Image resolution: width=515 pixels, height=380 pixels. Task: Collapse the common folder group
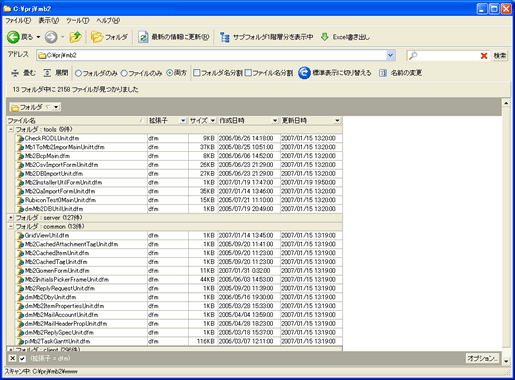pos(11,227)
